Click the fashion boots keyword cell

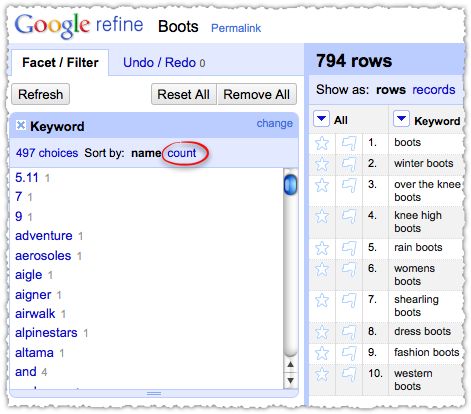coord(427,352)
